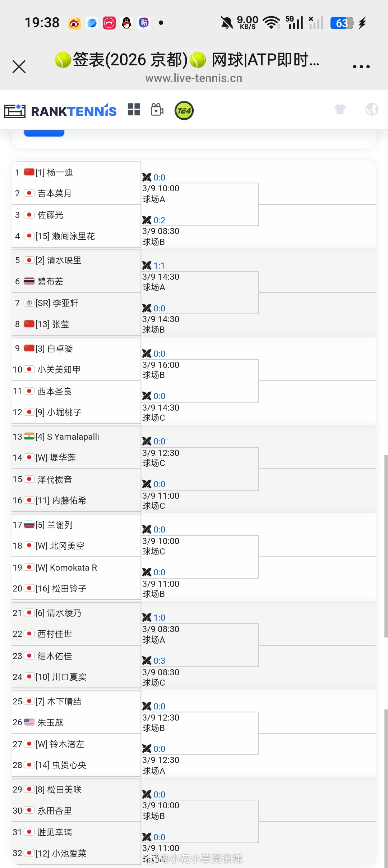Viewport: 388px width, 868px height.
Task: Click the crossed-swords icon beside the 0:2 score
Action: tap(147, 220)
